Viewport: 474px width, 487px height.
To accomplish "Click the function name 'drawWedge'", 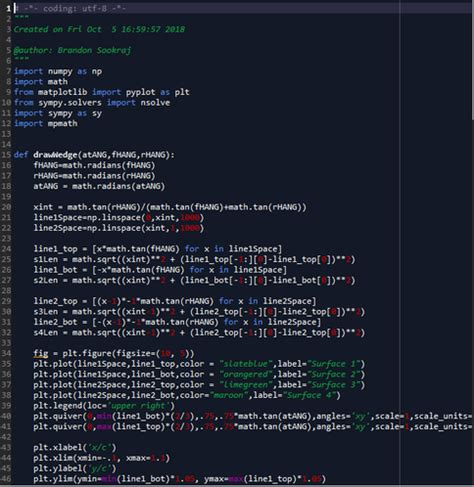I will click(x=55, y=155).
